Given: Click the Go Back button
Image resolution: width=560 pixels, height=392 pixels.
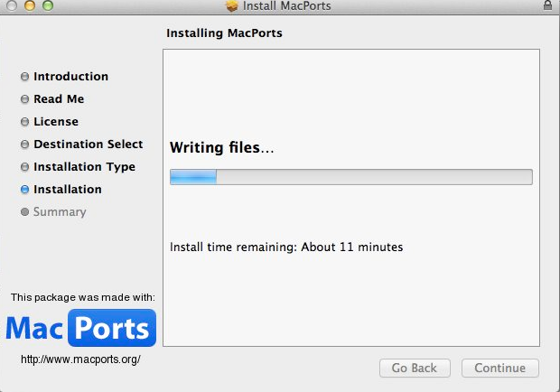Looking at the screenshot, I should point(415,369).
